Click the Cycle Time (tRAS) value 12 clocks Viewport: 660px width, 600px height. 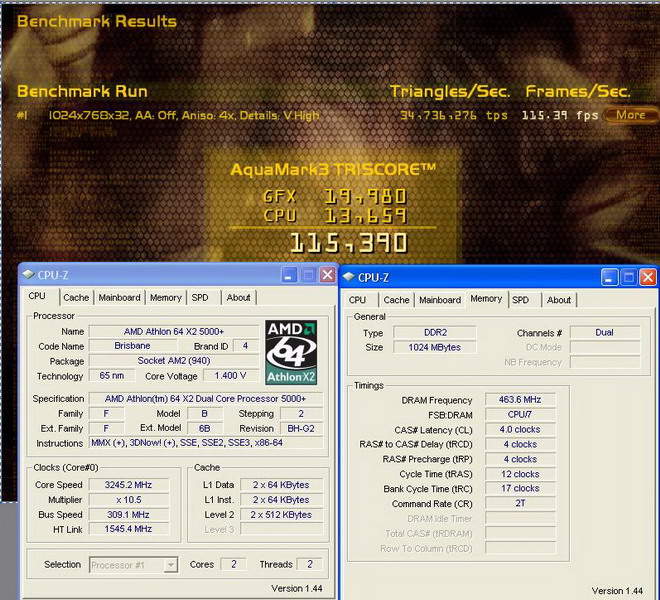520,474
